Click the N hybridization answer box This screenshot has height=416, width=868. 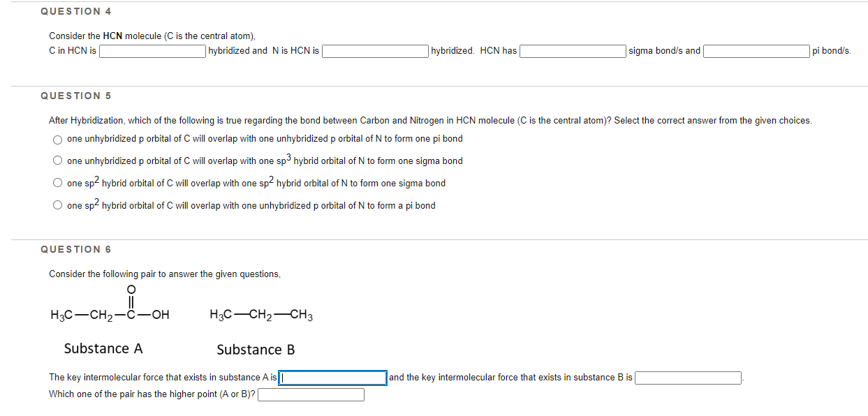(x=374, y=50)
